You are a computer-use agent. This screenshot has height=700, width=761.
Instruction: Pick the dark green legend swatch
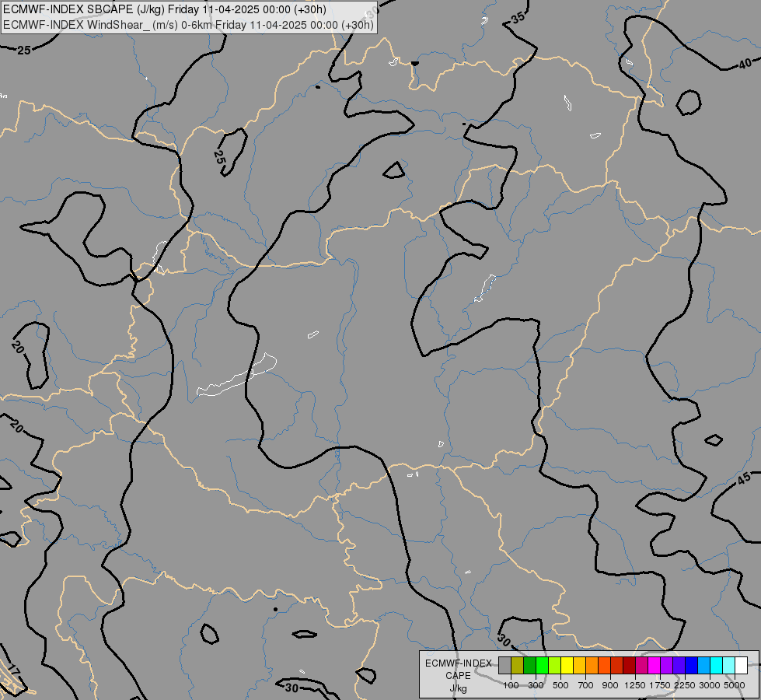(x=529, y=666)
